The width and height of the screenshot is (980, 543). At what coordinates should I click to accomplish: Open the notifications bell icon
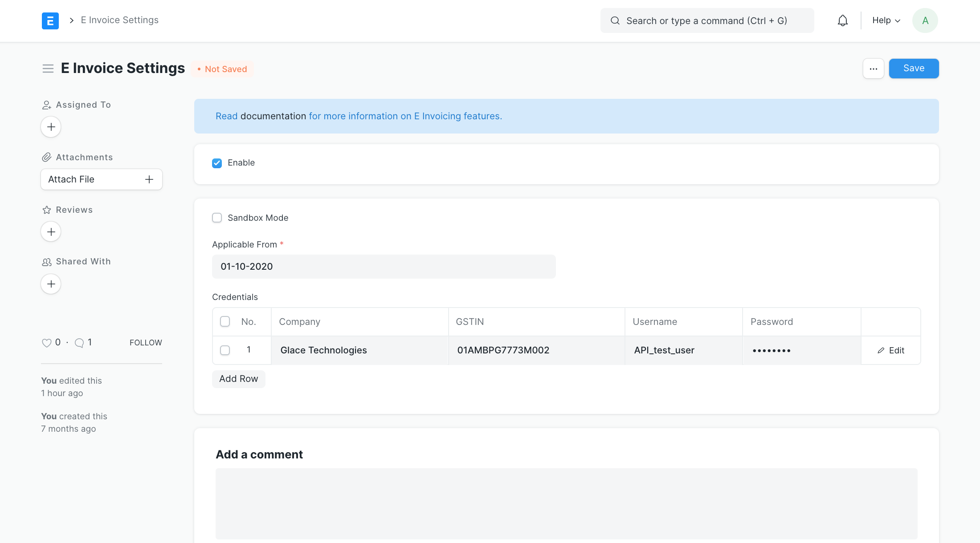tap(842, 20)
